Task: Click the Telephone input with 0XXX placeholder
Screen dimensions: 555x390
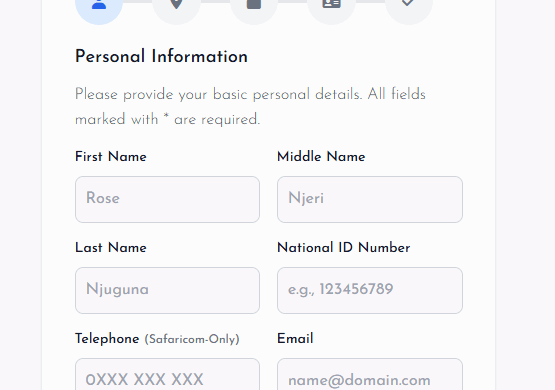Action: pyautogui.click(x=167, y=374)
